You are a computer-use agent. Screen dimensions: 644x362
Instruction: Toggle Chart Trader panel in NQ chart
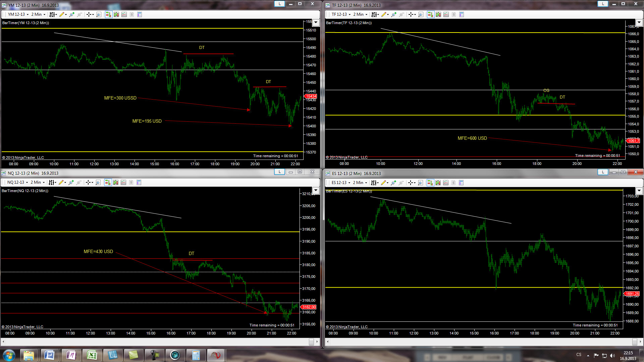coord(107,182)
